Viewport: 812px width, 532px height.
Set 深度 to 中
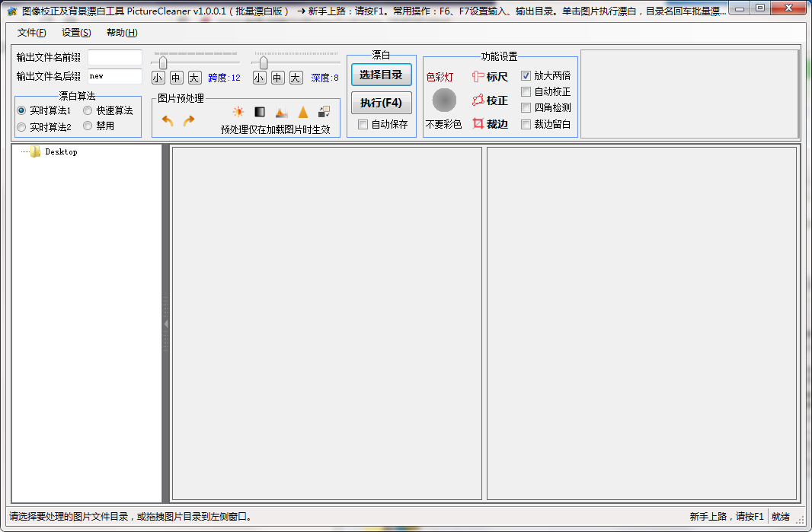(x=277, y=78)
